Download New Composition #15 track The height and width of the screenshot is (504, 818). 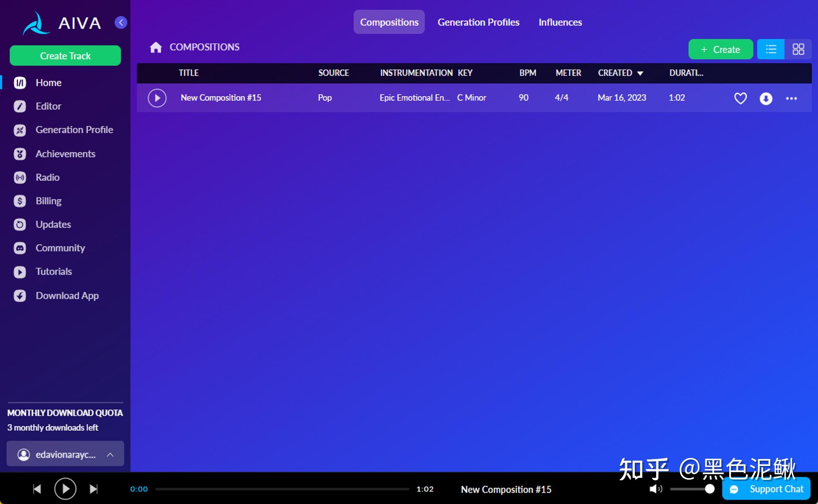[x=766, y=98]
